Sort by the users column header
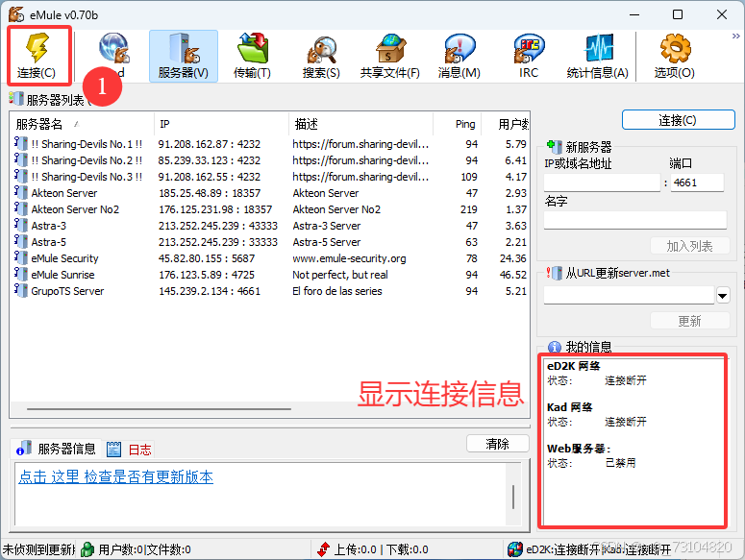 pos(506,124)
